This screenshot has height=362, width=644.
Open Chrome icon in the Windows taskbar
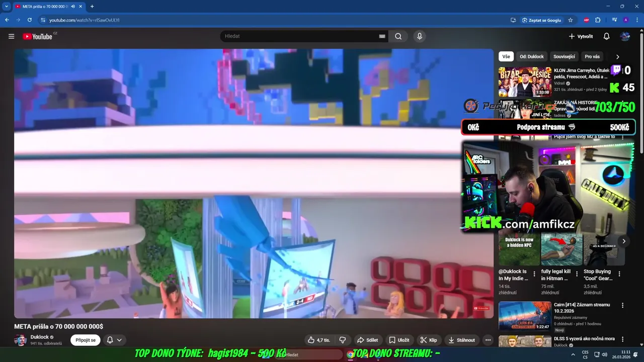click(x=350, y=354)
